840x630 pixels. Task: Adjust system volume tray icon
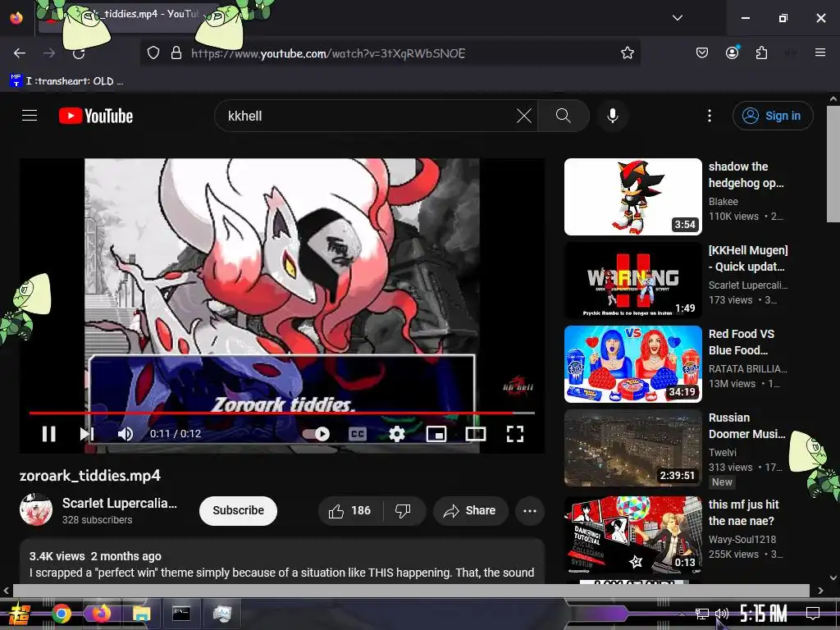click(x=722, y=614)
